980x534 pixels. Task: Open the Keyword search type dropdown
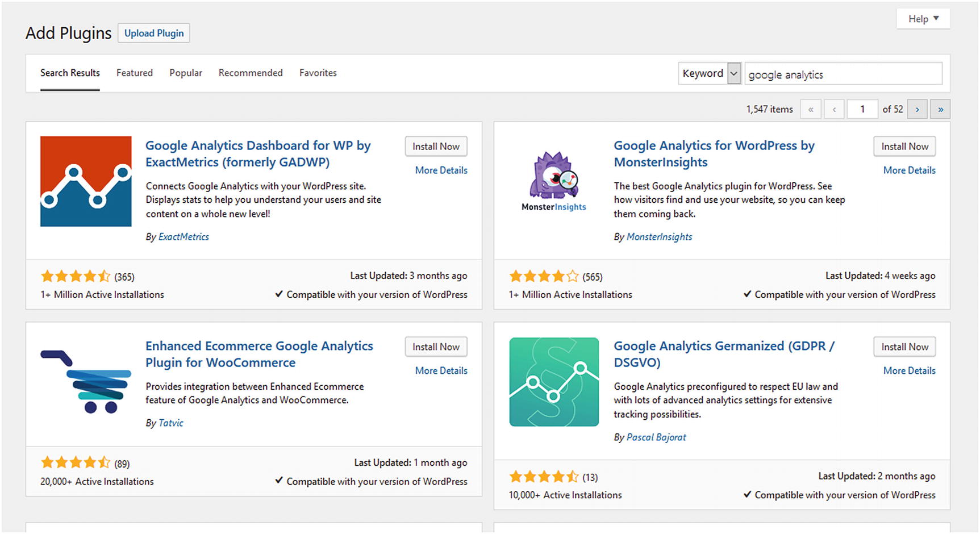[710, 73]
